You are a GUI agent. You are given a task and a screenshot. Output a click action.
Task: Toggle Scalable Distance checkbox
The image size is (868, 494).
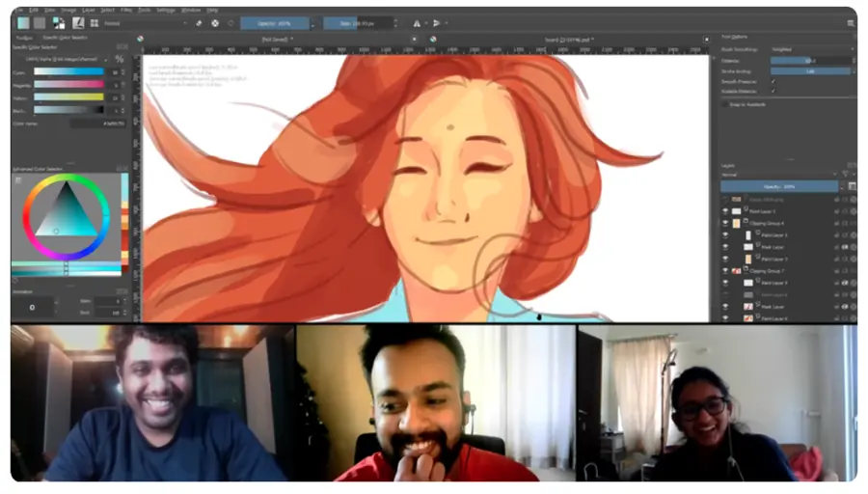click(x=773, y=91)
